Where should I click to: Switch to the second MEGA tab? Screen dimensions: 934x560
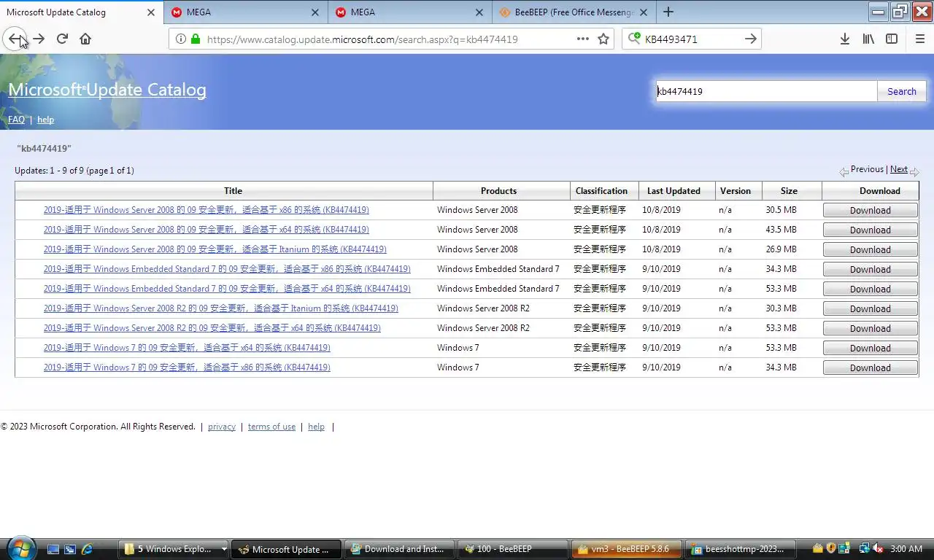tap(409, 12)
